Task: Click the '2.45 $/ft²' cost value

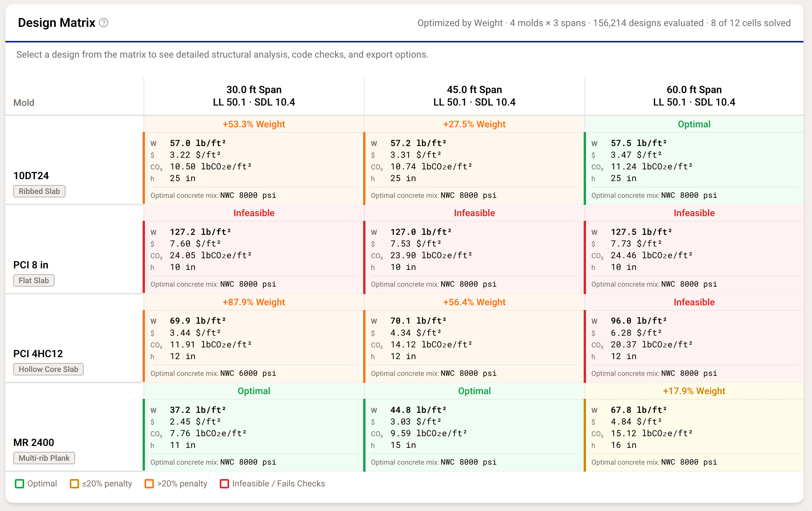Action: pos(195,421)
